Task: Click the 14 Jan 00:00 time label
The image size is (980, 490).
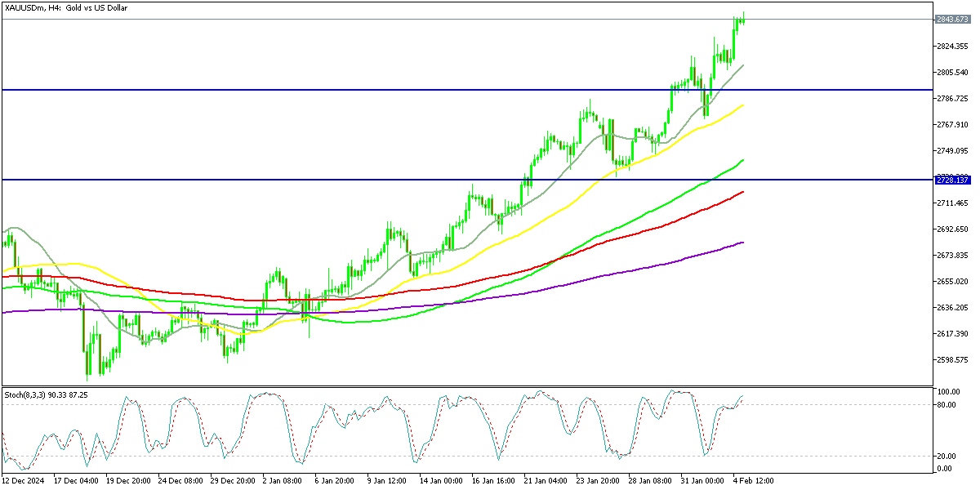Action: (x=442, y=482)
